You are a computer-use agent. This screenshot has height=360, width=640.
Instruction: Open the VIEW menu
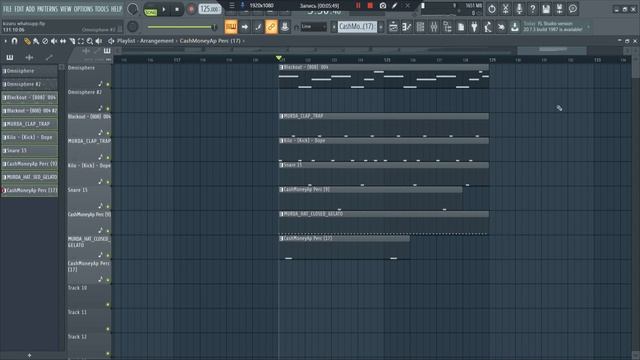66,9
